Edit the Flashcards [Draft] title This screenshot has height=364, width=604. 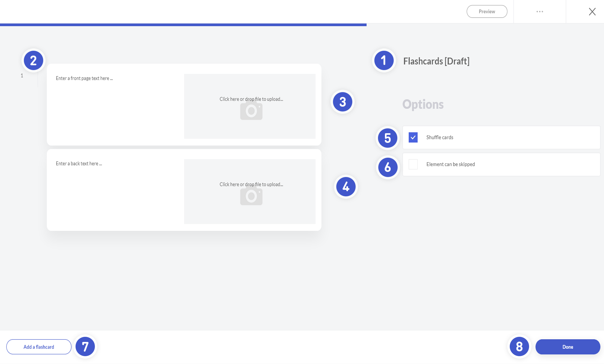click(436, 61)
